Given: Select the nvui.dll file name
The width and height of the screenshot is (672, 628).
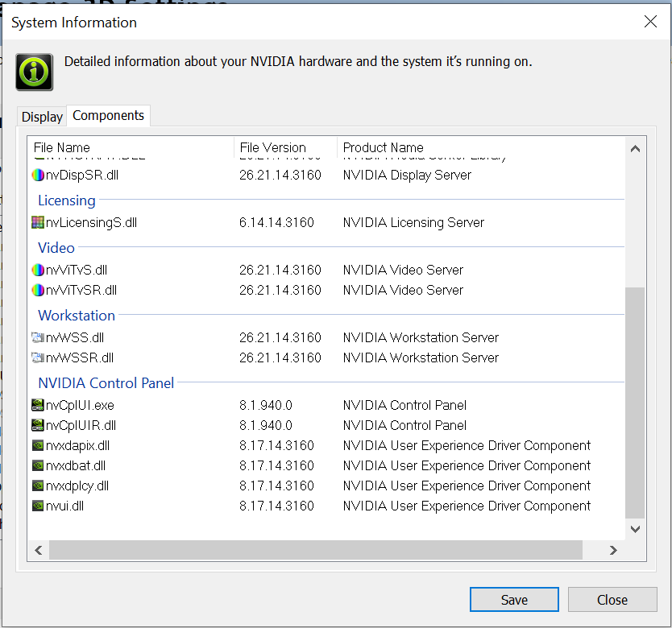Looking at the screenshot, I should point(64,506).
